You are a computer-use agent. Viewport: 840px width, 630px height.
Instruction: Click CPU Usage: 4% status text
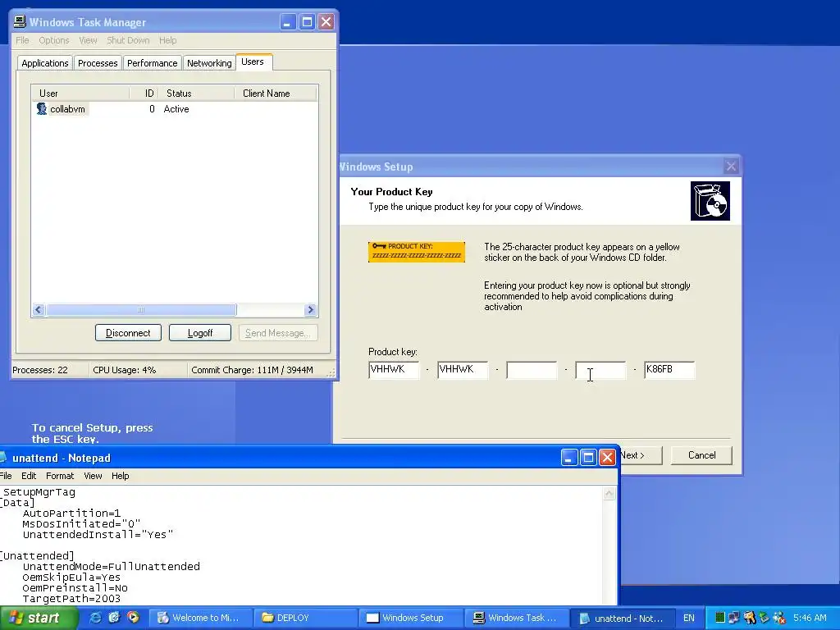[125, 370]
